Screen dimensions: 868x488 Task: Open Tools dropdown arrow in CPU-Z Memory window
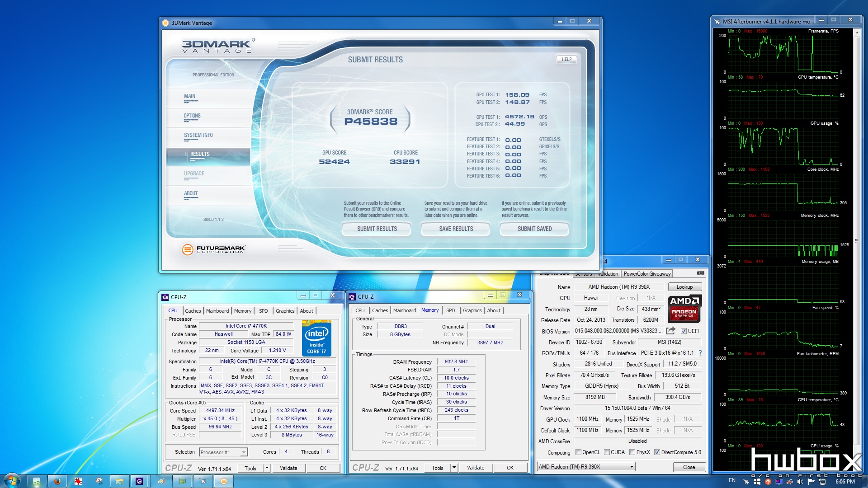[454, 468]
